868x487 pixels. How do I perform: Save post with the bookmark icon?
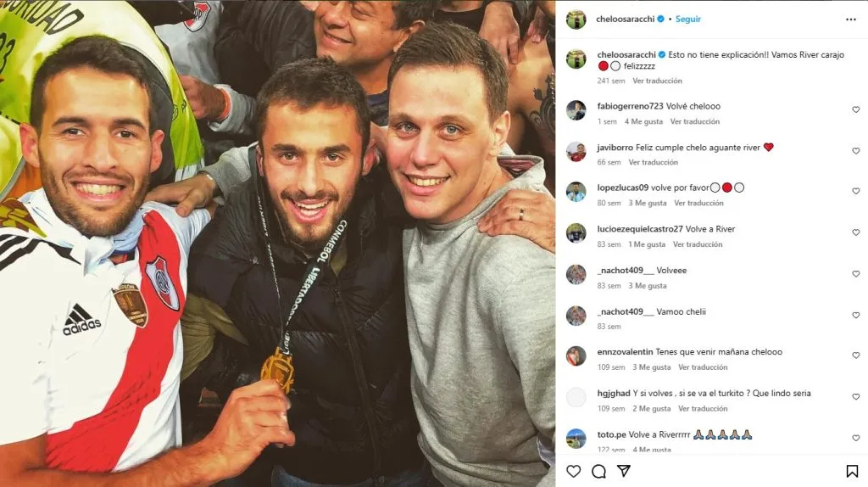(x=852, y=471)
